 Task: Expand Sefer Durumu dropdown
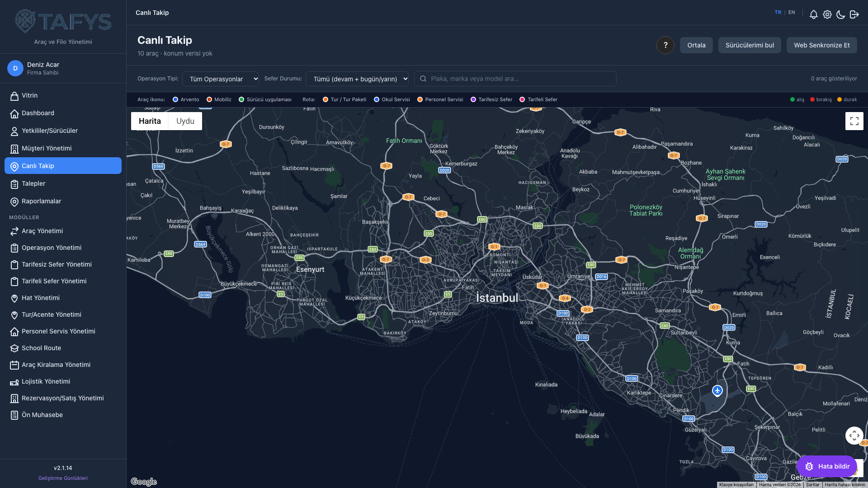point(357,79)
